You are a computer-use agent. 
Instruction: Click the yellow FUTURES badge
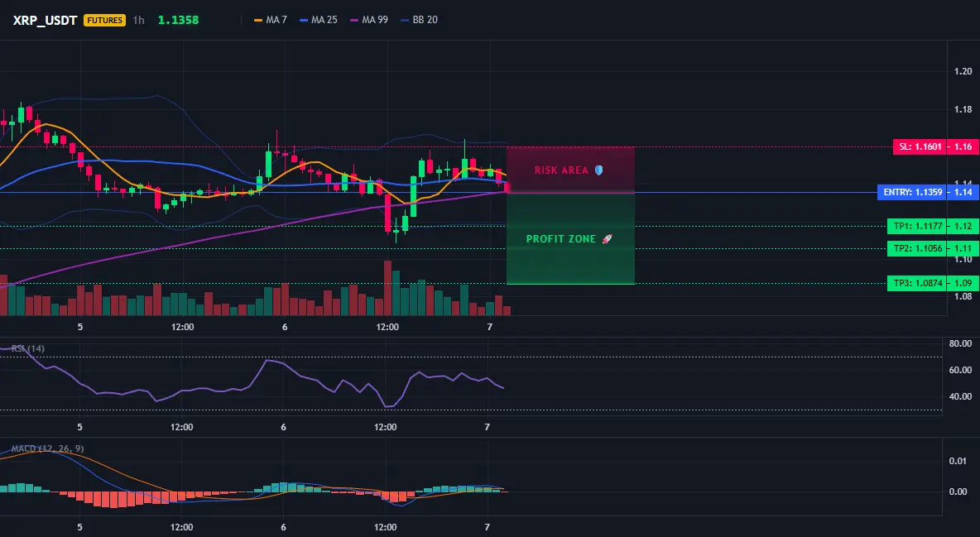point(104,20)
